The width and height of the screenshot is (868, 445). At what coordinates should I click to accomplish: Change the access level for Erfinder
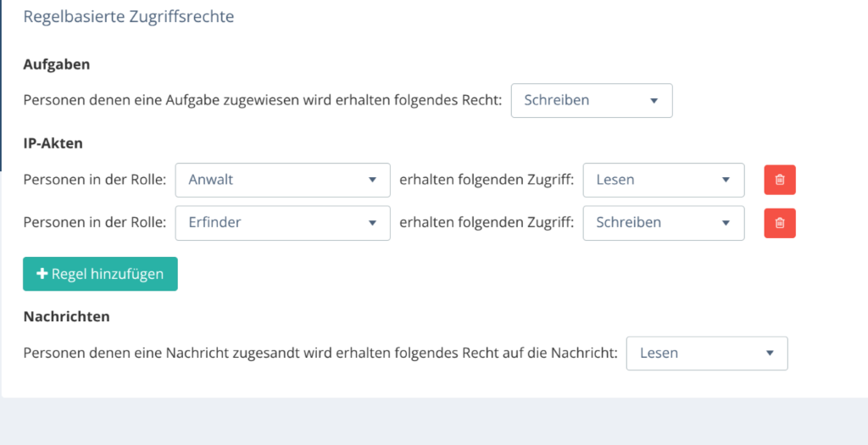[663, 223]
